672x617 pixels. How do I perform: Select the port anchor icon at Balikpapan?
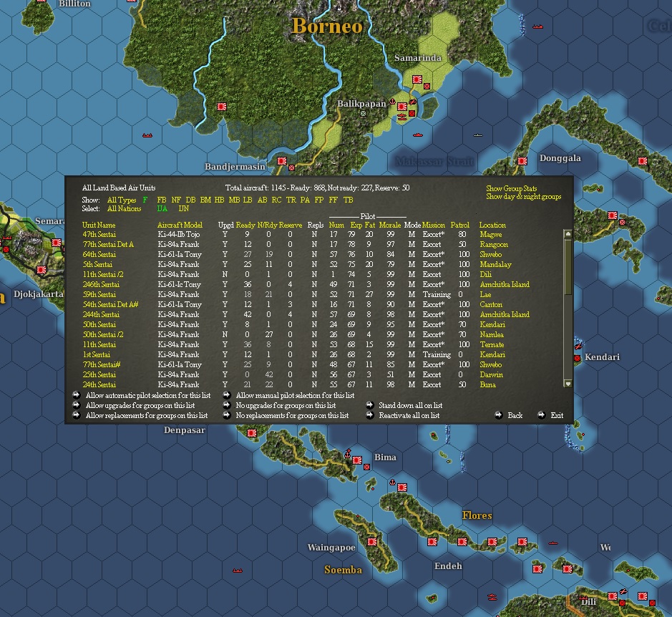(x=391, y=102)
